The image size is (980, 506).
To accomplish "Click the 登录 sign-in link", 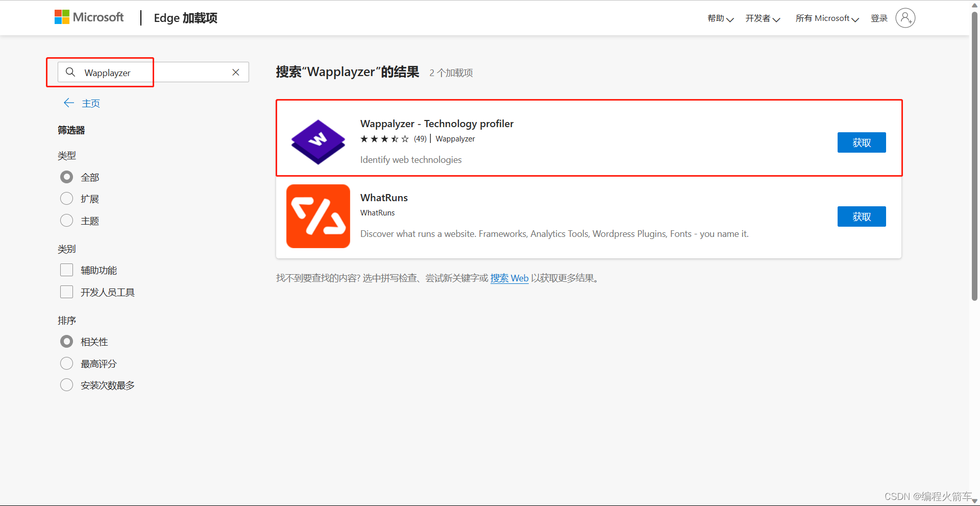I will pyautogui.click(x=879, y=18).
